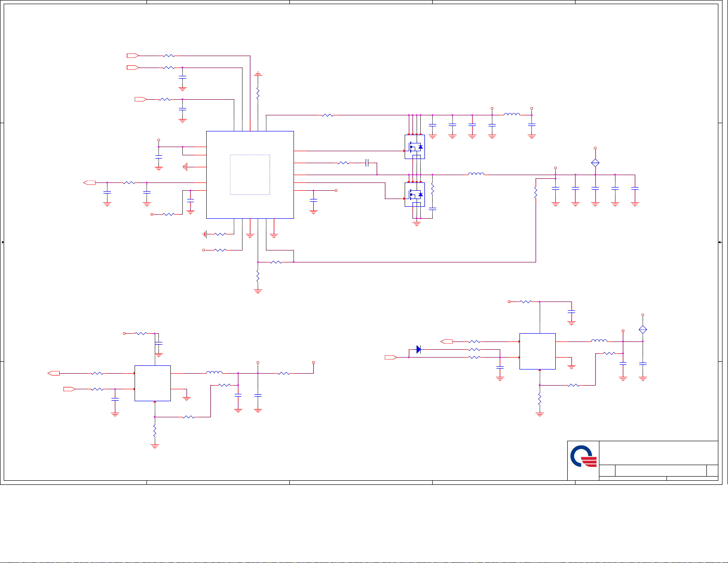Click the left-pointing port left of the large IC
The height and width of the screenshot is (563, 728).
pos(89,183)
